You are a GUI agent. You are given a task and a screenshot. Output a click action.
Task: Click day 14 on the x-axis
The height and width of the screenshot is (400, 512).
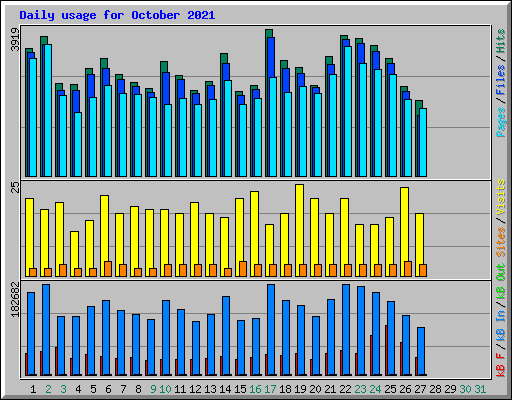point(225,389)
